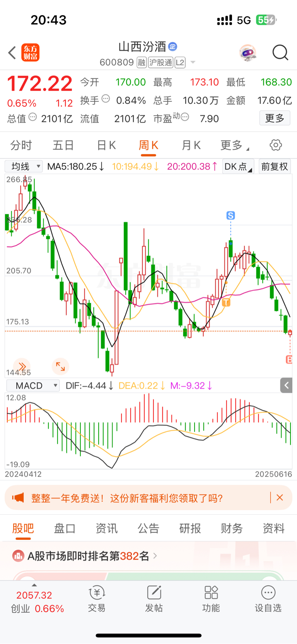The width and height of the screenshot is (297, 644).
Task: Open the MACD indicator dropdown
Action: click(33, 386)
